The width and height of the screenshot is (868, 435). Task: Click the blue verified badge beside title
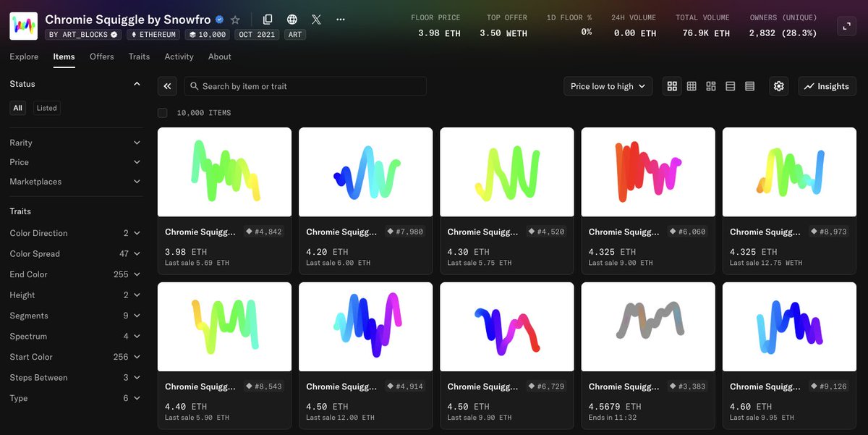pos(219,20)
